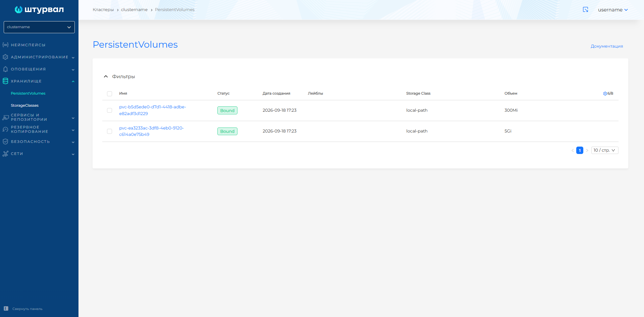Open the clustername selector dropdown
644x317 pixels.
click(39, 27)
